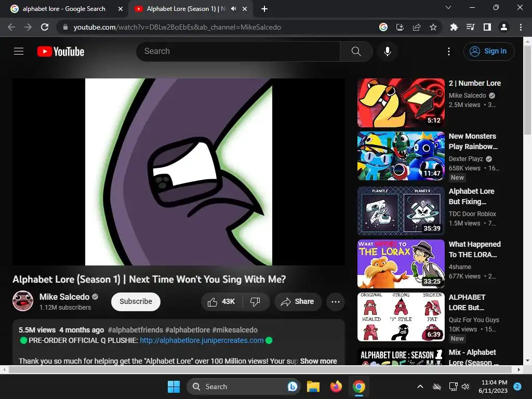Open Windows Start menu
This screenshot has width=532, height=399.
[174, 387]
